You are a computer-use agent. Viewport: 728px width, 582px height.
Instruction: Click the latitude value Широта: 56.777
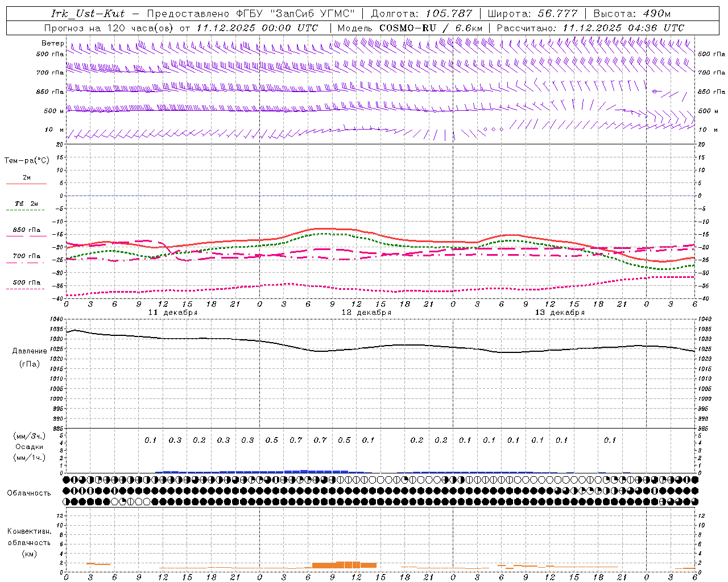point(532,14)
